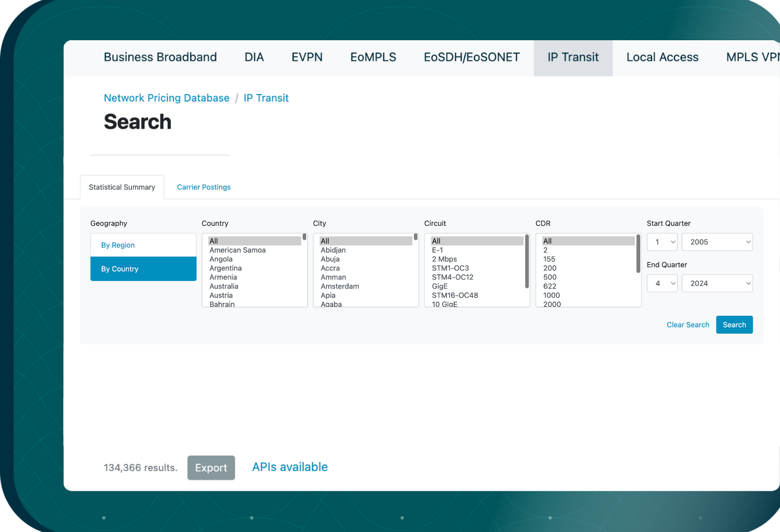Image resolution: width=780 pixels, height=532 pixels.
Task: Select the By Country geography option
Action: 120,268
